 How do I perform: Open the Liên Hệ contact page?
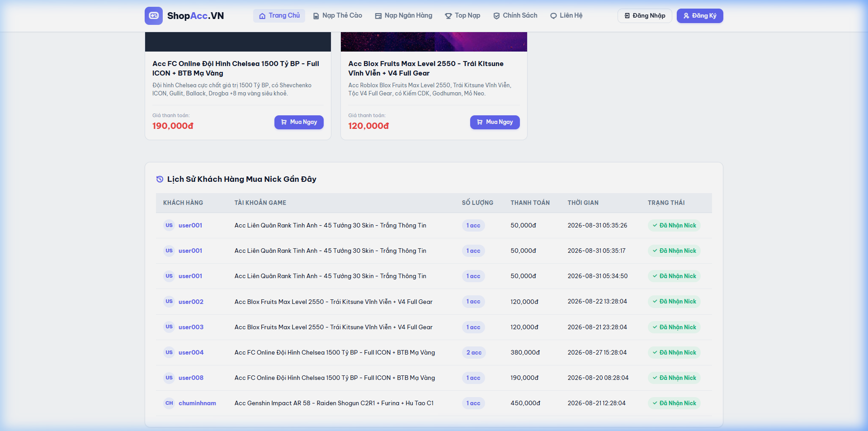coord(566,16)
